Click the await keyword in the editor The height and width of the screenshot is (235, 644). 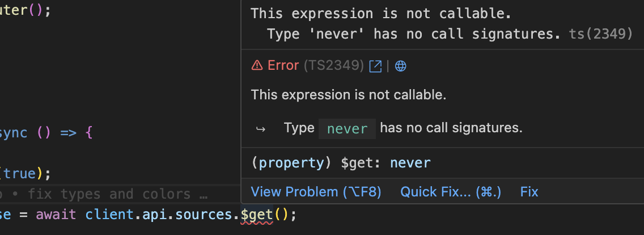pyautogui.click(x=57, y=216)
